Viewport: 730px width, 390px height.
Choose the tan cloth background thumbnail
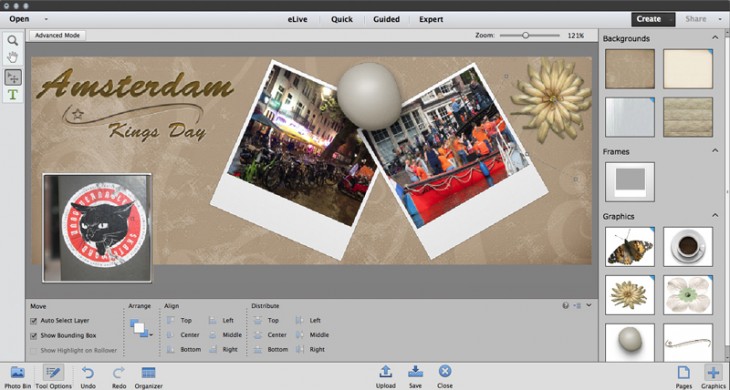pos(688,117)
